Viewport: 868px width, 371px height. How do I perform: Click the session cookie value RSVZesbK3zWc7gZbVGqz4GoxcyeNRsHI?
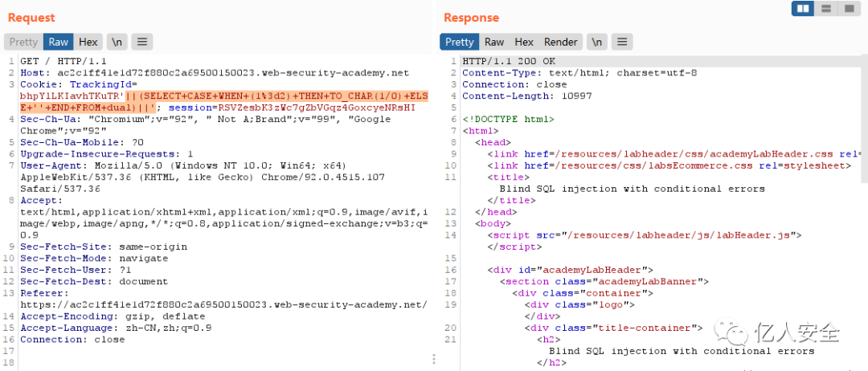pyautogui.click(x=317, y=108)
